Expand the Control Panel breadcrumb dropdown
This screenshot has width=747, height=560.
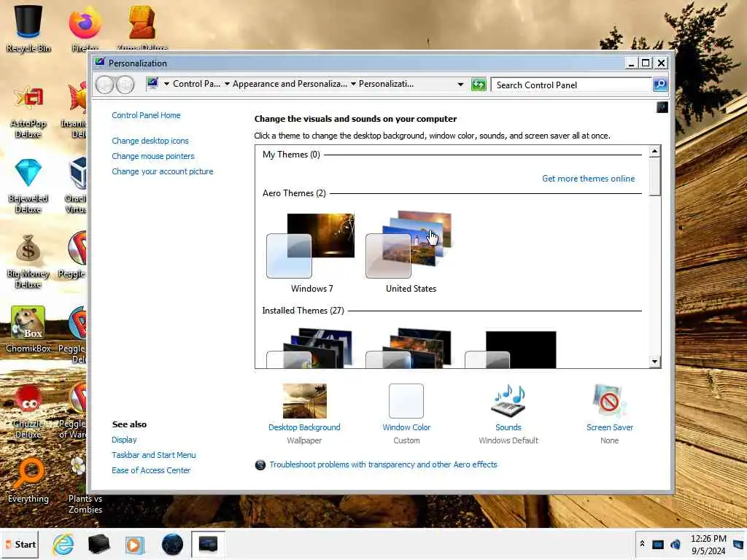click(x=167, y=85)
